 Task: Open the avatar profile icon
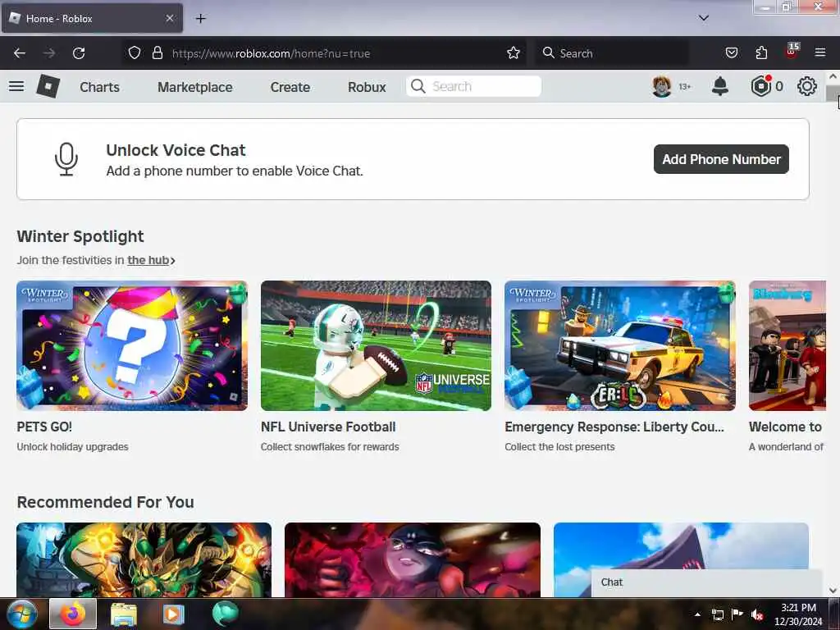click(662, 86)
